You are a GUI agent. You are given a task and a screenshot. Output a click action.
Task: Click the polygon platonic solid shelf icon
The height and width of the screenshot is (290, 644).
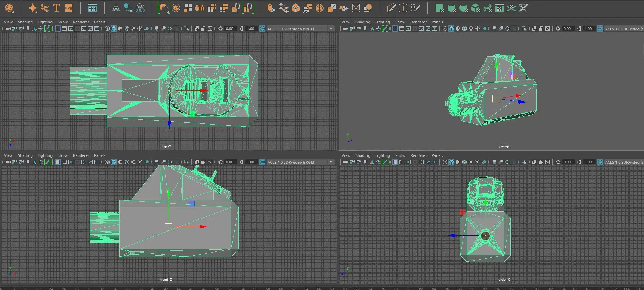click(9, 8)
